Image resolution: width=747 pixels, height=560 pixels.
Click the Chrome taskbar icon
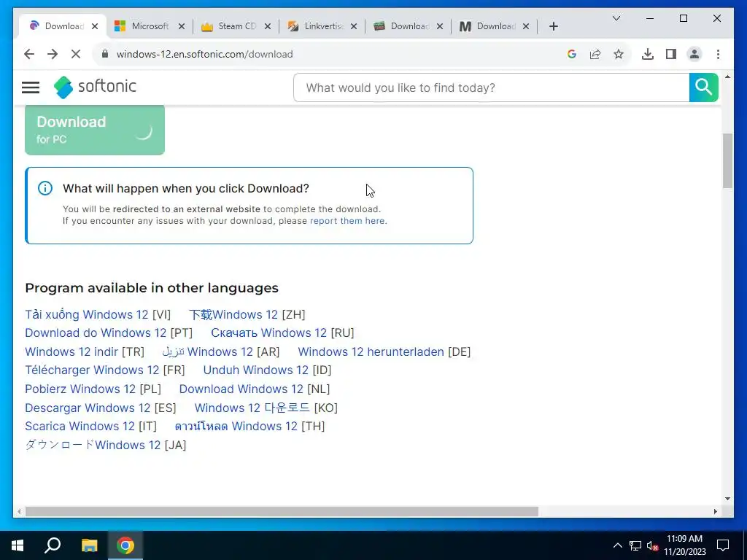(125, 545)
